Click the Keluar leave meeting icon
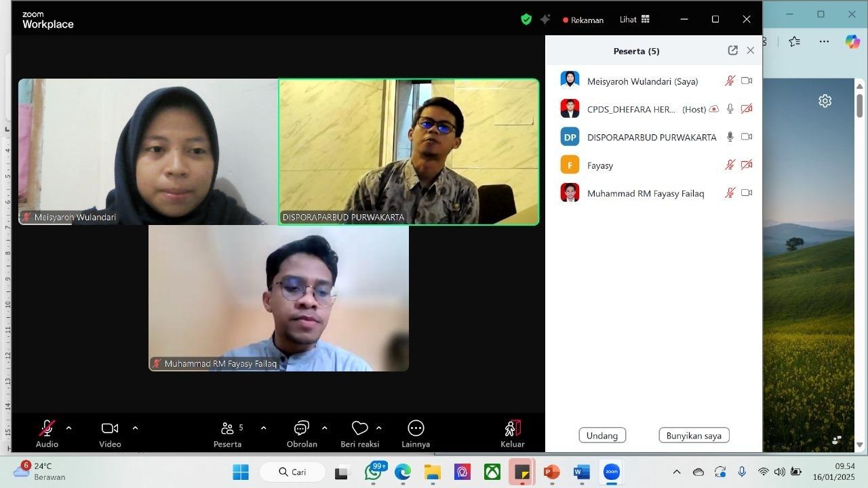868x488 pixels. coord(512,428)
